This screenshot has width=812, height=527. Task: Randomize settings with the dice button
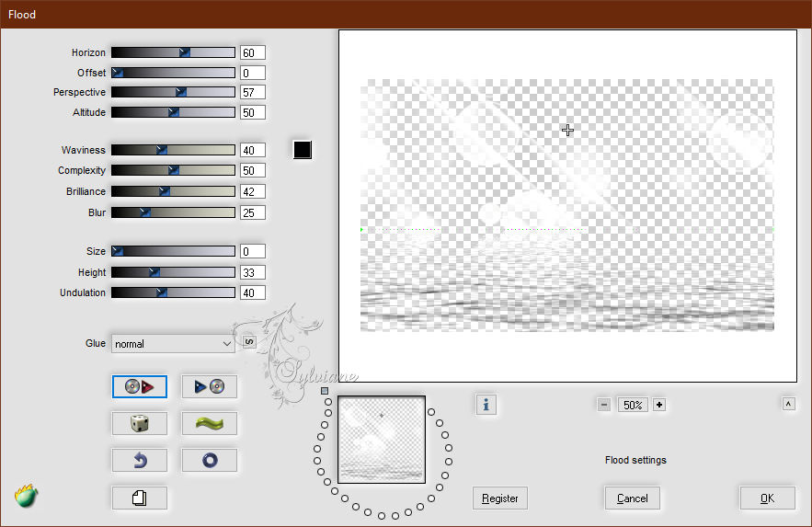(139, 423)
